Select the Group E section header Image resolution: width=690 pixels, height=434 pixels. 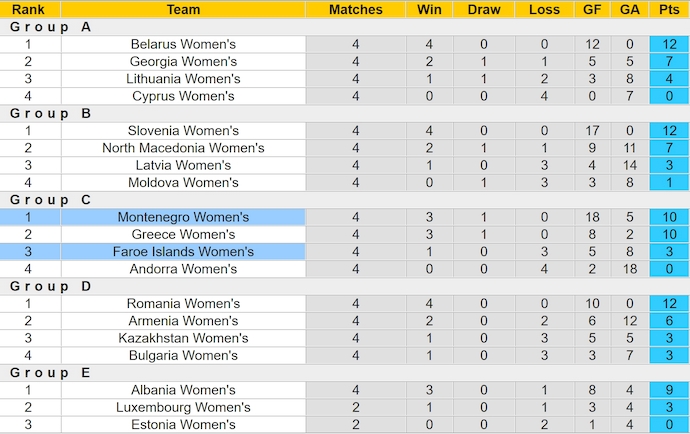[50, 373]
